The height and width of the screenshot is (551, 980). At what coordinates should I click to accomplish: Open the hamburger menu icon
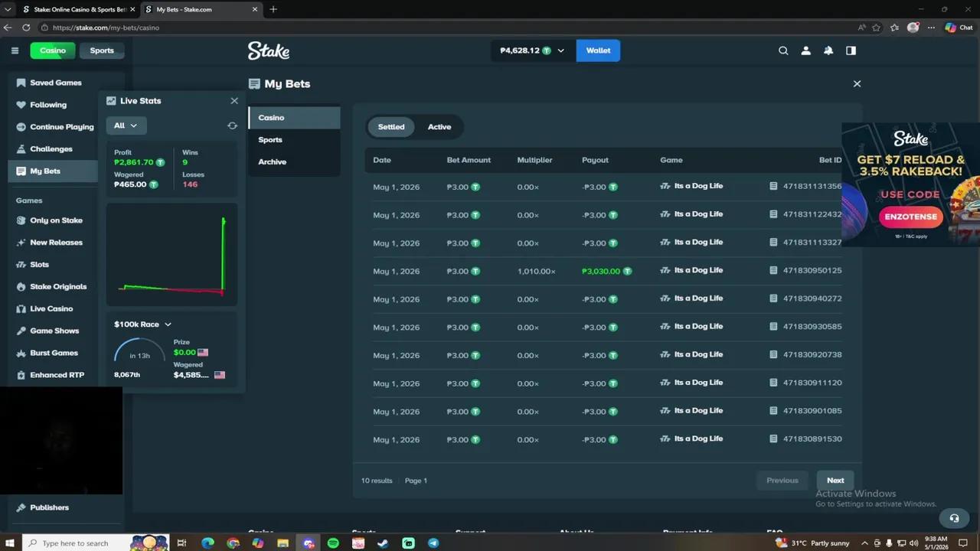coord(15,51)
